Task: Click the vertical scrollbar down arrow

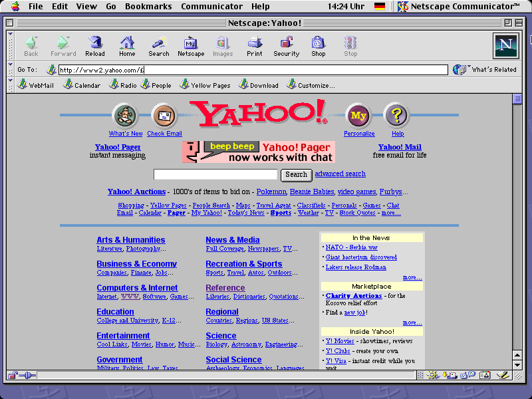Action: 517,365
